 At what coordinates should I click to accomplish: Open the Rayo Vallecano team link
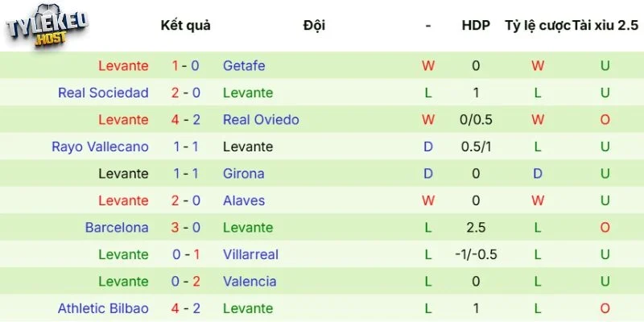tap(100, 147)
